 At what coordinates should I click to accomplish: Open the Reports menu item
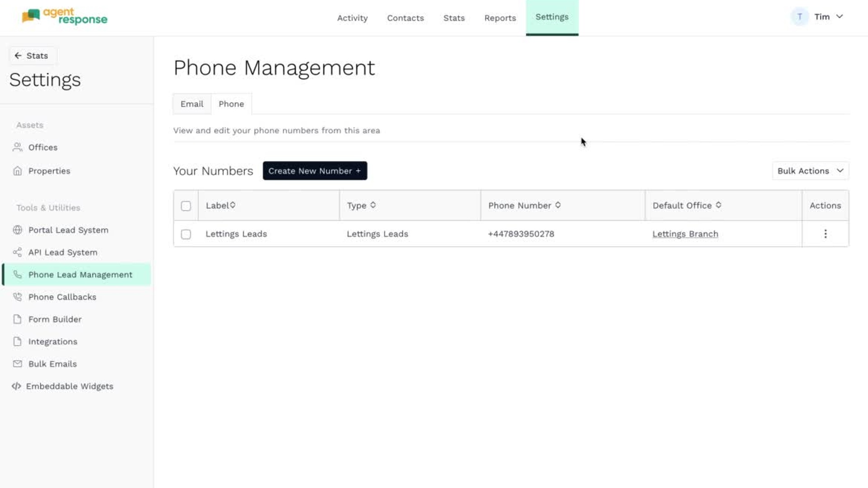tap(500, 18)
